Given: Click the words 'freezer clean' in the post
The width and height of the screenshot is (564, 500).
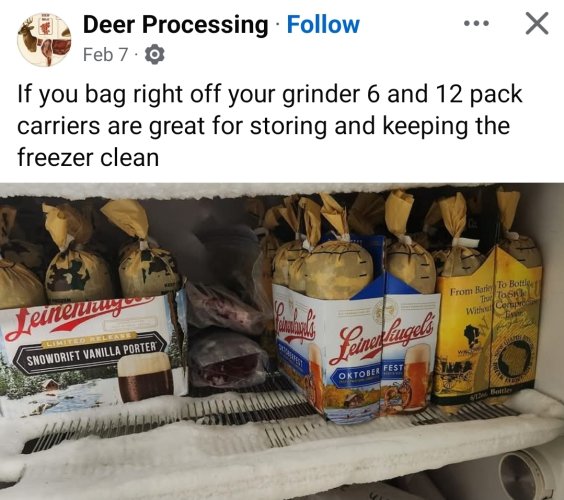Looking at the screenshot, I should pyautogui.click(x=88, y=158).
